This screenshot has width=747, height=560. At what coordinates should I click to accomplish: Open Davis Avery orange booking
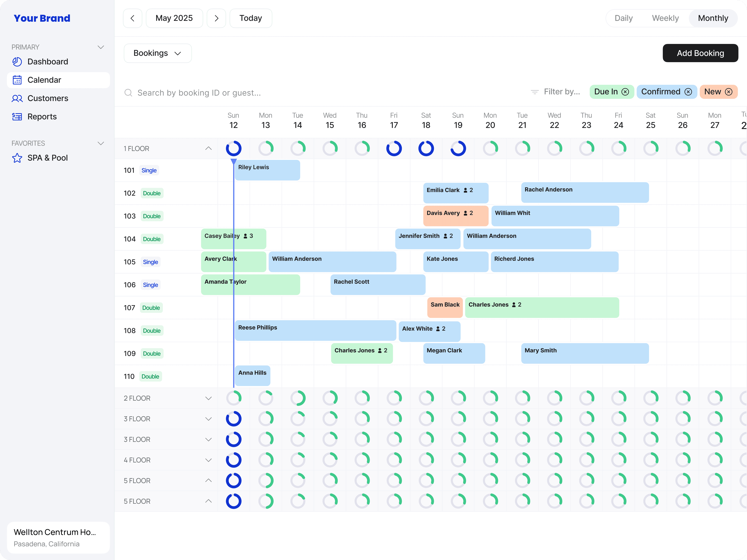(456, 216)
